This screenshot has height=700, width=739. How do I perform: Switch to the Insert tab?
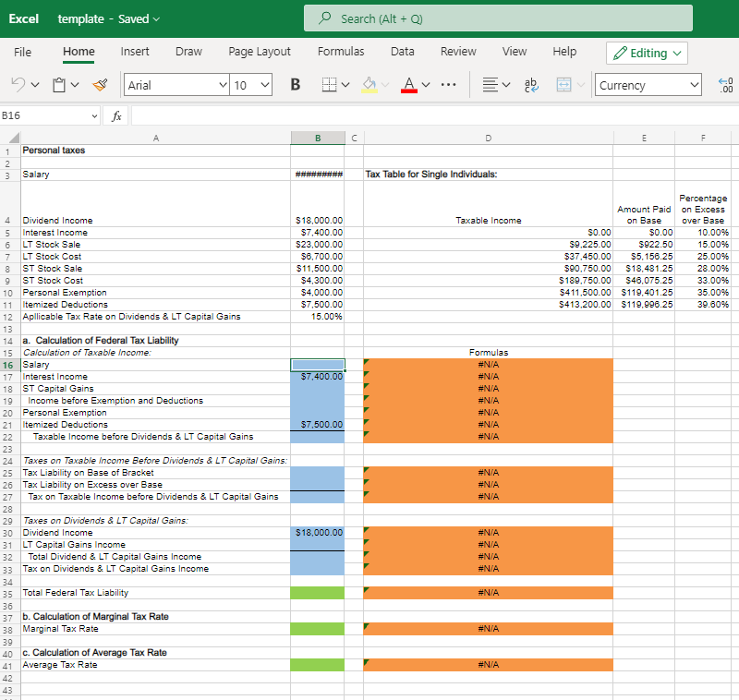pos(135,52)
